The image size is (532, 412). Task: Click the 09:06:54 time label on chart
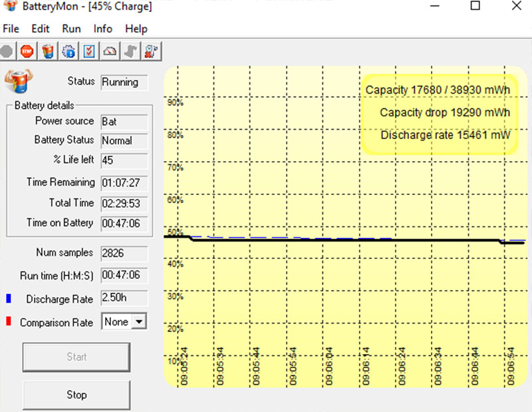click(511, 366)
